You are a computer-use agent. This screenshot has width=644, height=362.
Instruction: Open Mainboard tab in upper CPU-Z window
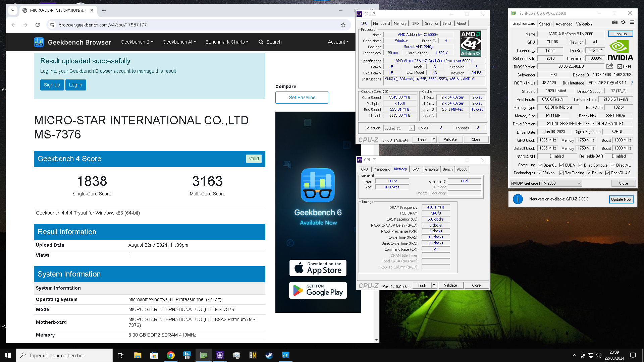[x=381, y=23]
